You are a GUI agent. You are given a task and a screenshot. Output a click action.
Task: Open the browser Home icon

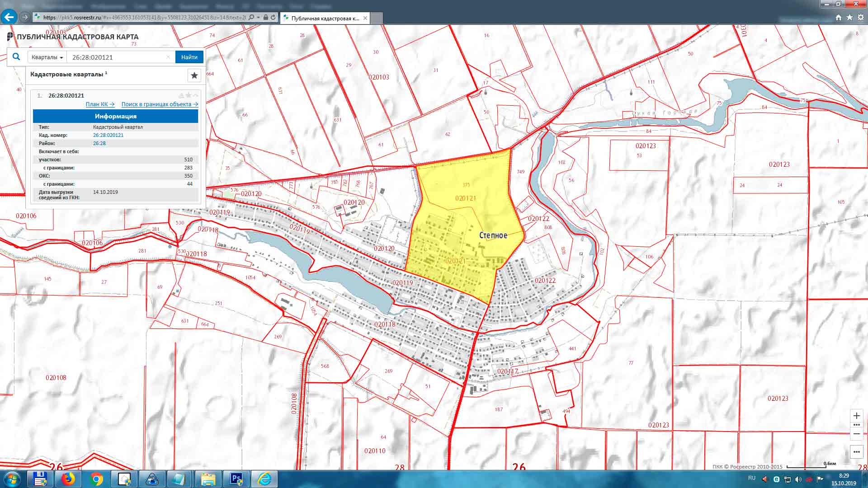839,18
